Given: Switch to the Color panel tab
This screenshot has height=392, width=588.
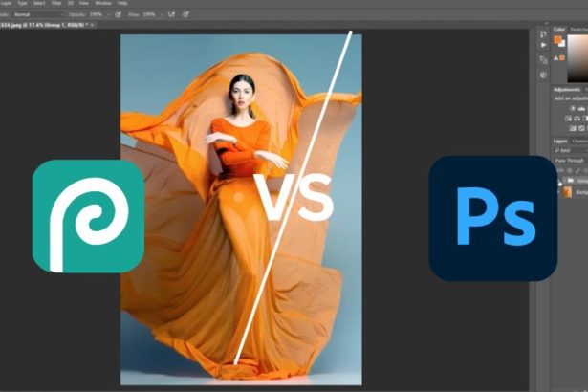Looking at the screenshot, I should pos(559,29).
